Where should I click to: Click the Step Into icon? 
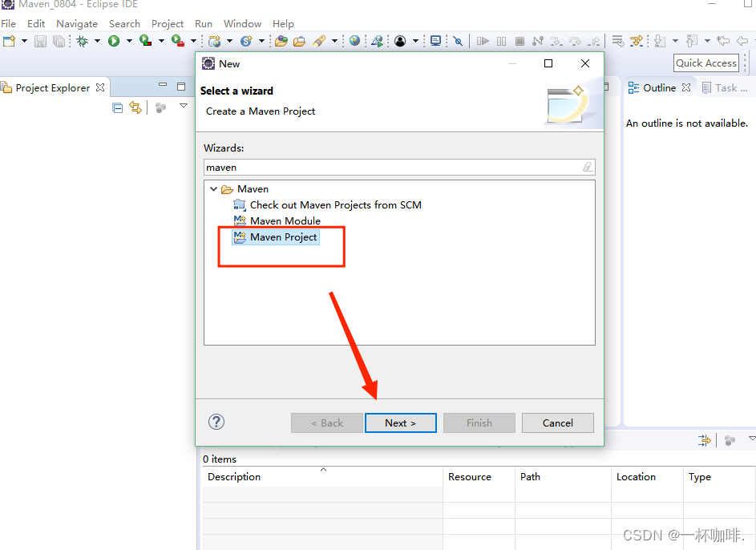pyautogui.click(x=556, y=41)
